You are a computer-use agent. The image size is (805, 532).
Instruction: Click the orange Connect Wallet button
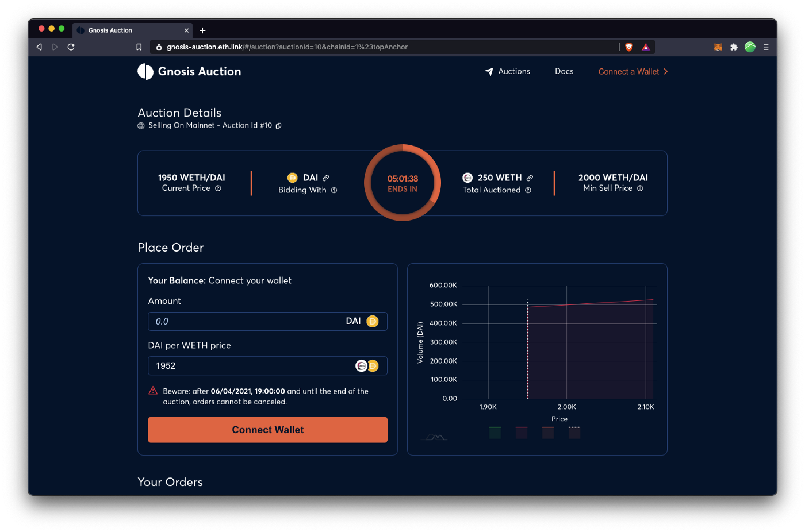click(x=267, y=430)
